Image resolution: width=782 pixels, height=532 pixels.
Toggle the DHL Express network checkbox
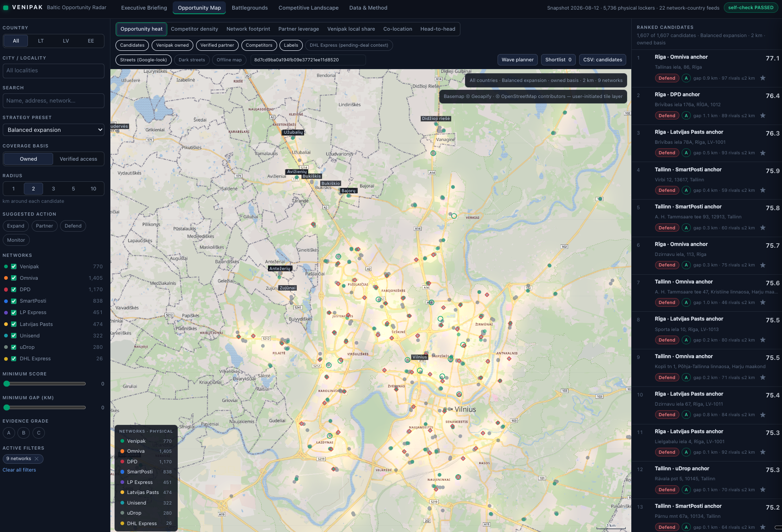[x=14, y=358]
